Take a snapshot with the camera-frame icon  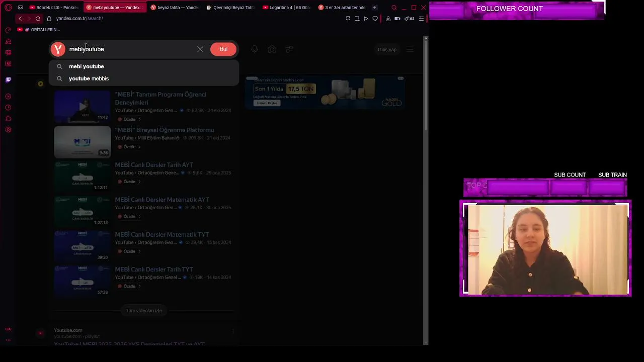coord(357,19)
